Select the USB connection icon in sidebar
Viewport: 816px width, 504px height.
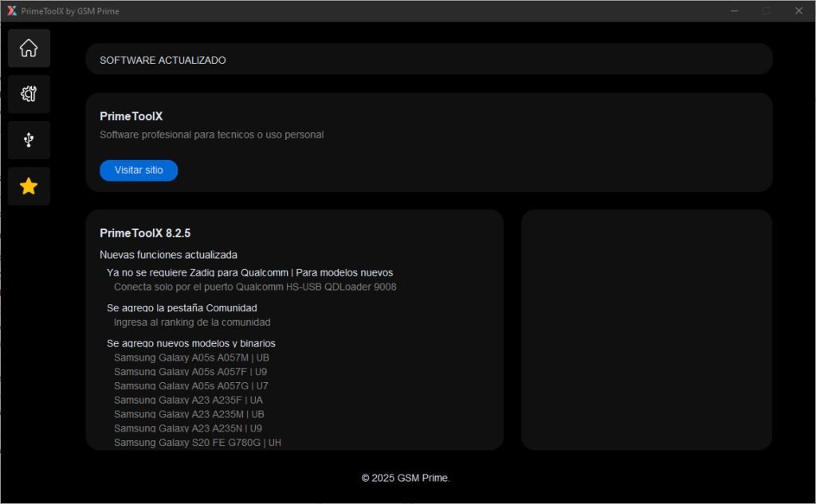click(x=29, y=140)
